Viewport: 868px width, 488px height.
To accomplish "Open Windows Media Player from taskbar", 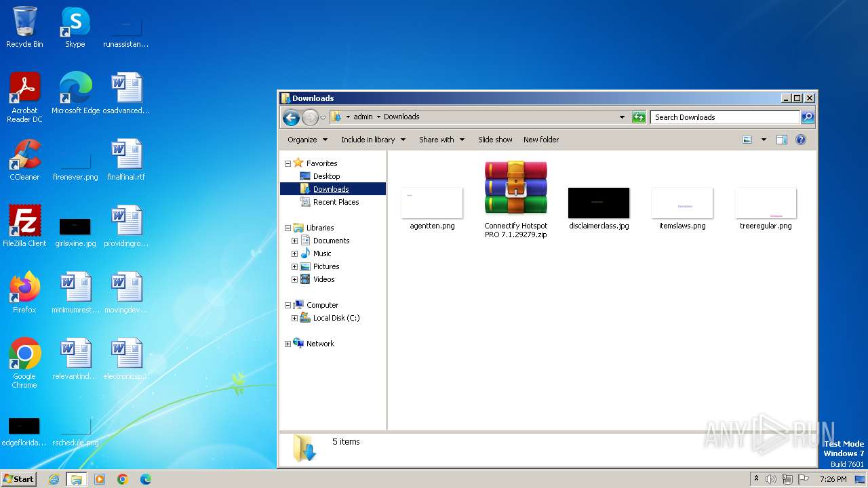I will 100,479.
